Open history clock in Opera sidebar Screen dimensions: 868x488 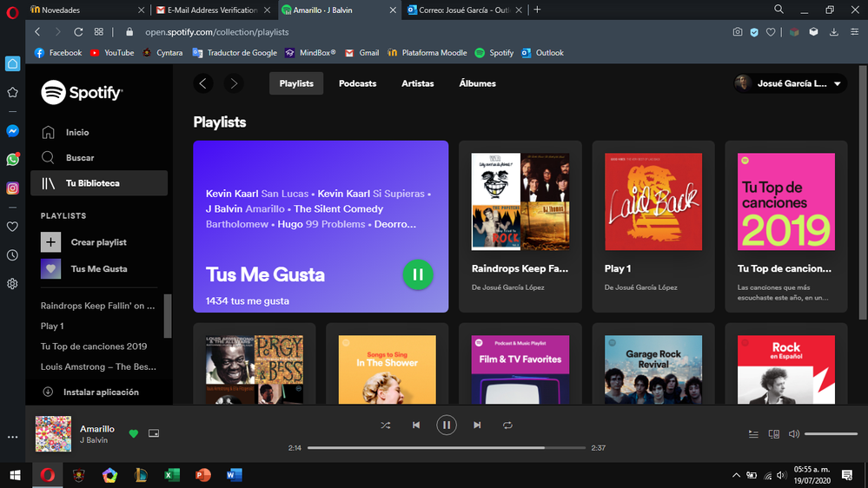(12, 255)
